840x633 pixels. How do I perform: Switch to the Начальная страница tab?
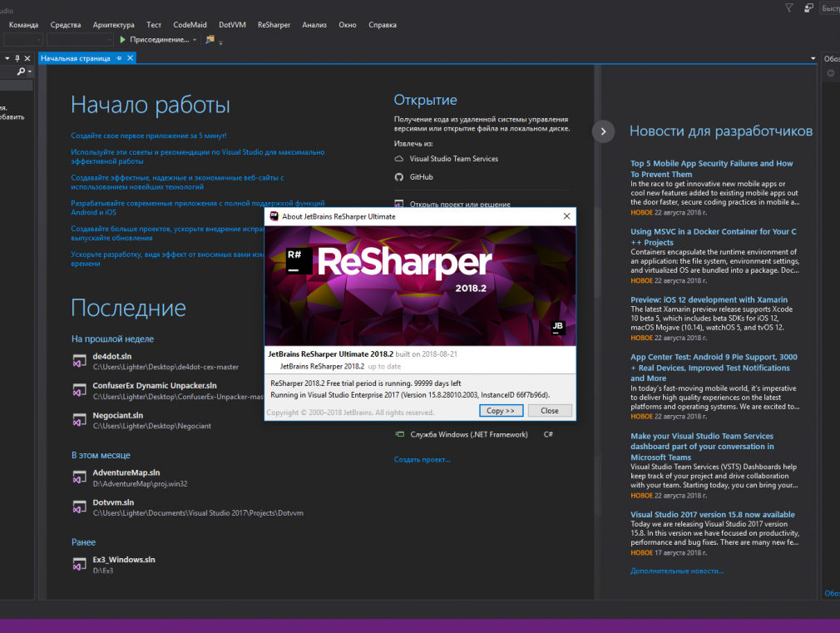tap(76, 58)
